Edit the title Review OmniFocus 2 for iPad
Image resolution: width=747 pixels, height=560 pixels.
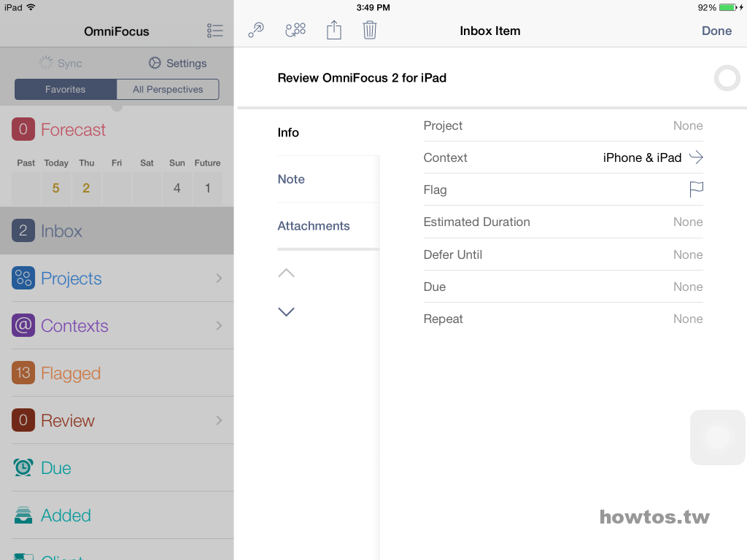362,77
